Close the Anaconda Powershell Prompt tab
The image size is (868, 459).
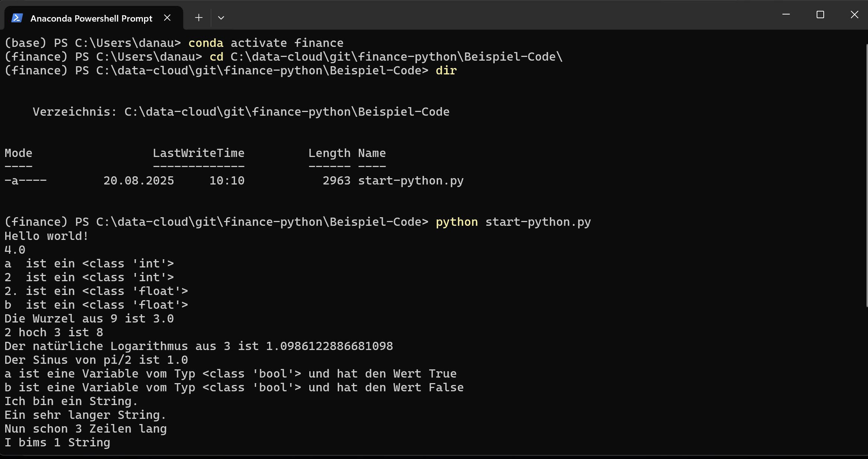[167, 18]
